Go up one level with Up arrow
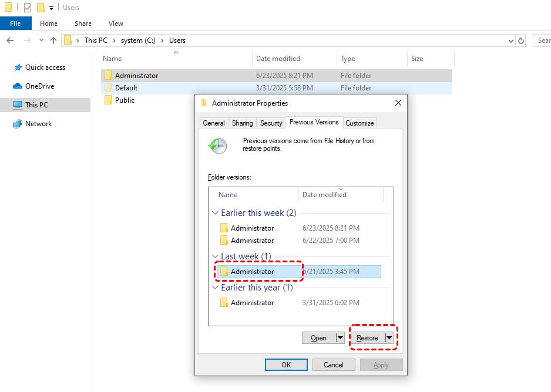Viewport: 551px width, 392px height. click(x=53, y=40)
